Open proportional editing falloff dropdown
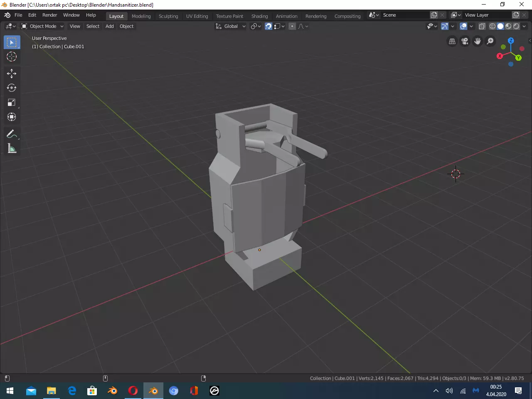532x399 pixels. tap(303, 26)
